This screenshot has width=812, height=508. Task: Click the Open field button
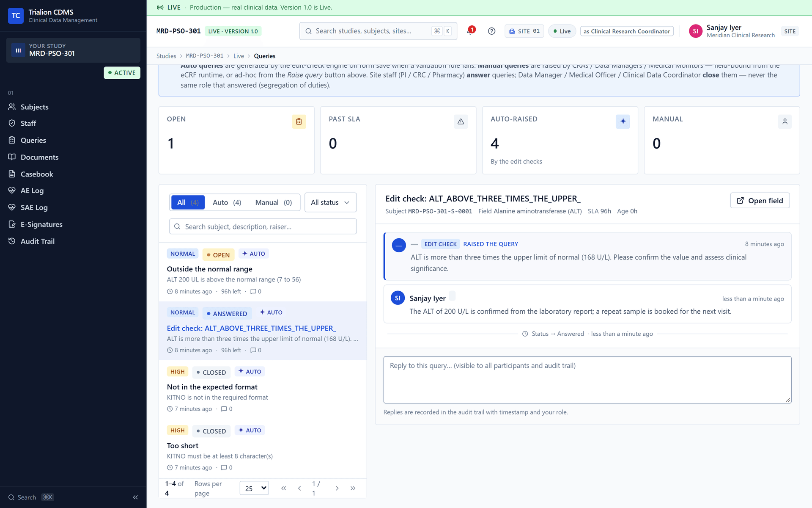click(x=760, y=201)
